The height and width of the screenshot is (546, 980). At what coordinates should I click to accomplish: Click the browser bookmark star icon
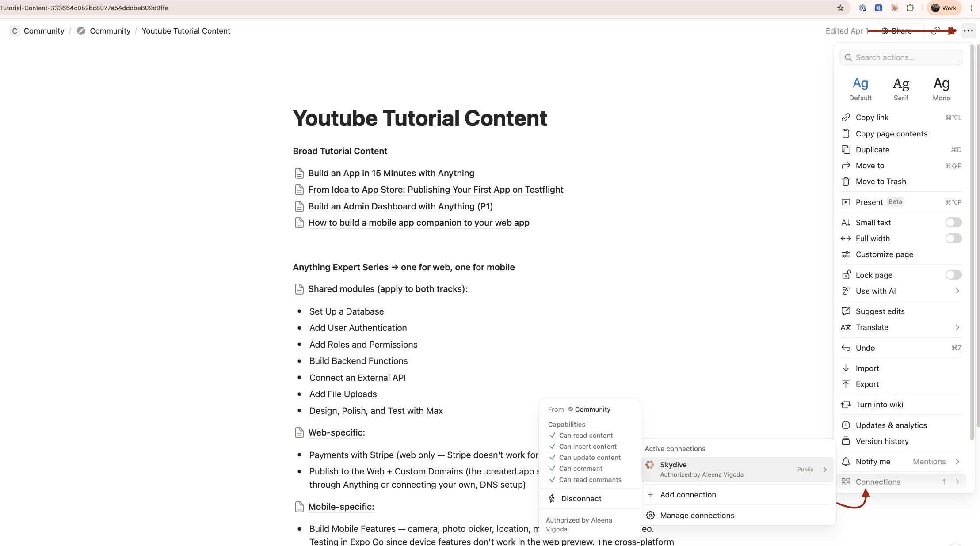(x=840, y=8)
